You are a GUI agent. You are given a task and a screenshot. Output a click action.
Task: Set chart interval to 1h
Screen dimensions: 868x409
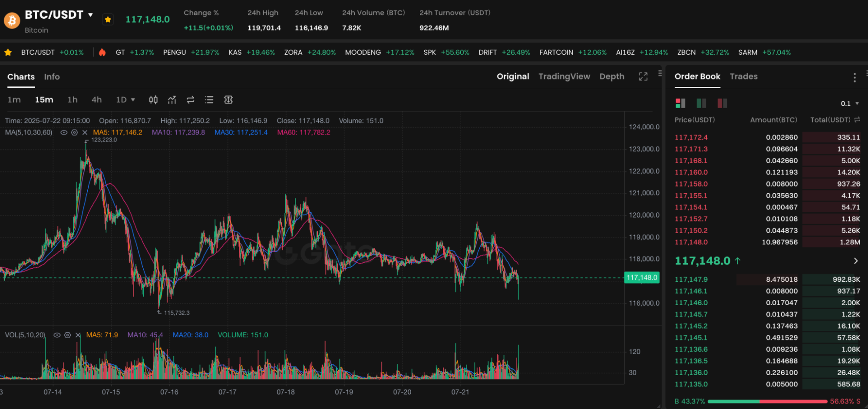(x=73, y=100)
